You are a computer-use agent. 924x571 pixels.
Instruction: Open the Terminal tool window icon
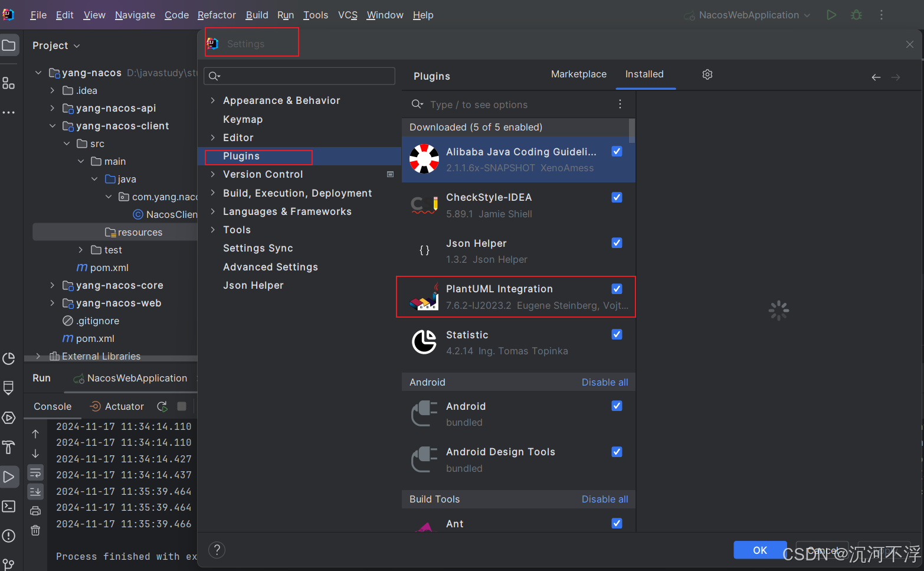pos(9,506)
